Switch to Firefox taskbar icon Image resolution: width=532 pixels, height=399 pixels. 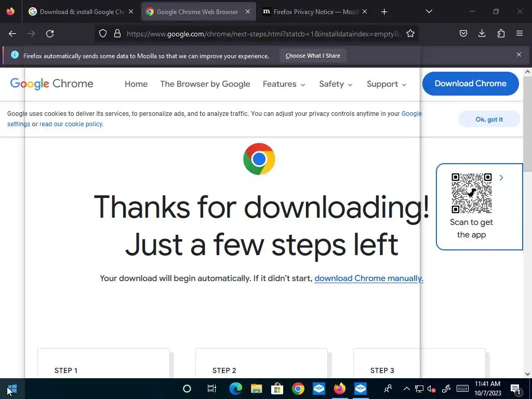point(339,389)
